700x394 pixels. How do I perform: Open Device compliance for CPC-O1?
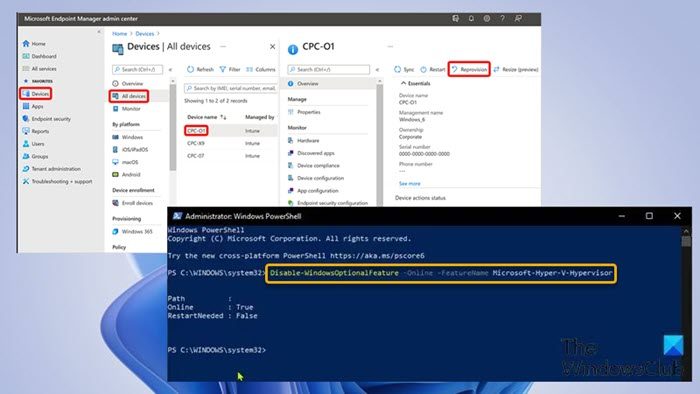tap(314, 165)
